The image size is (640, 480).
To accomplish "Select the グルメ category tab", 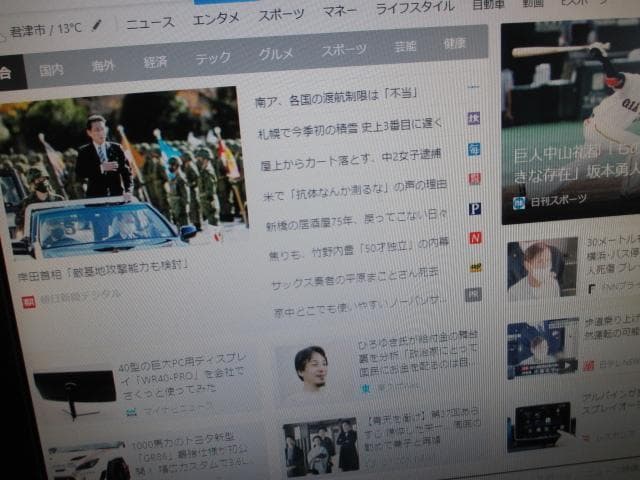I will (276, 54).
